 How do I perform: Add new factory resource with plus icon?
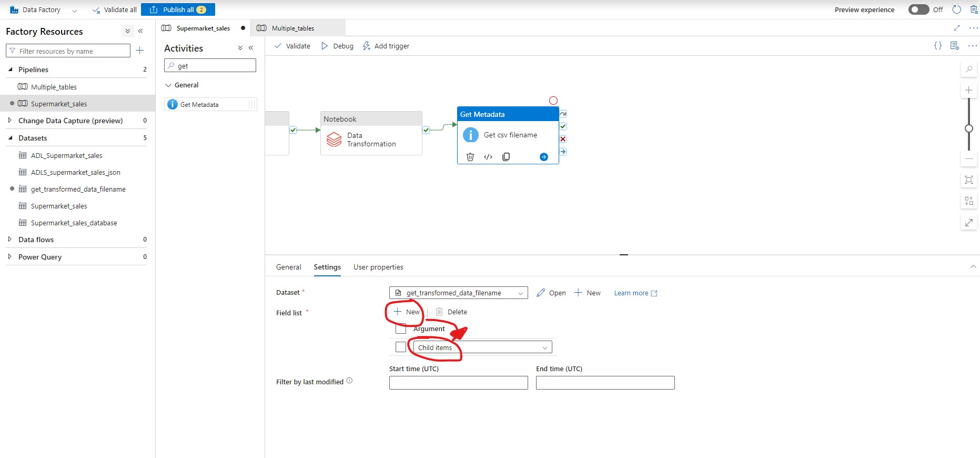pos(140,51)
